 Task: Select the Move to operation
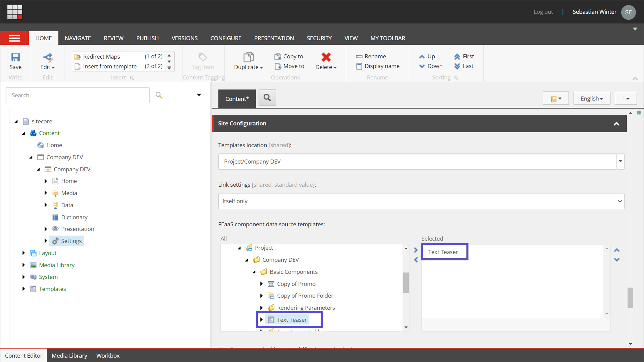[x=290, y=66]
